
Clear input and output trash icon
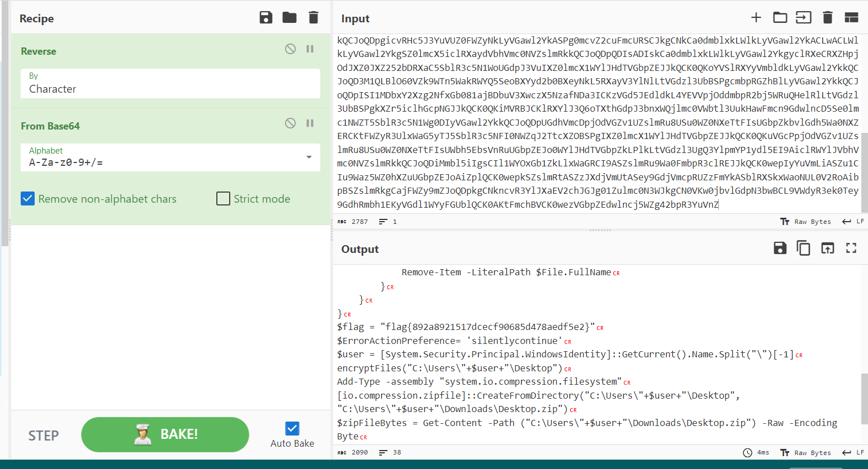pos(828,18)
